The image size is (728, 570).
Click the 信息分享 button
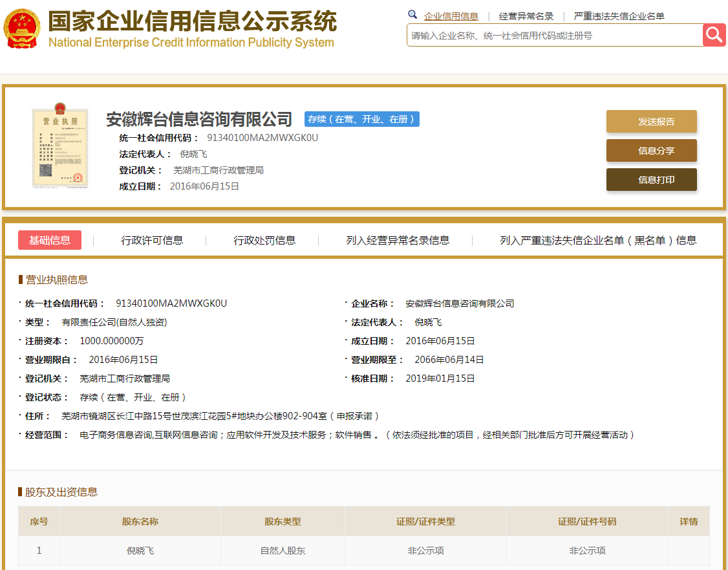click(651, 150)
